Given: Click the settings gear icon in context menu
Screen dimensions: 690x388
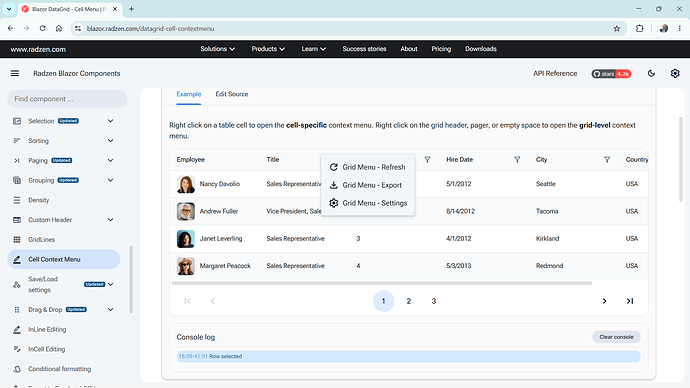Looking at the screenshot, I should tap(334, 203).
